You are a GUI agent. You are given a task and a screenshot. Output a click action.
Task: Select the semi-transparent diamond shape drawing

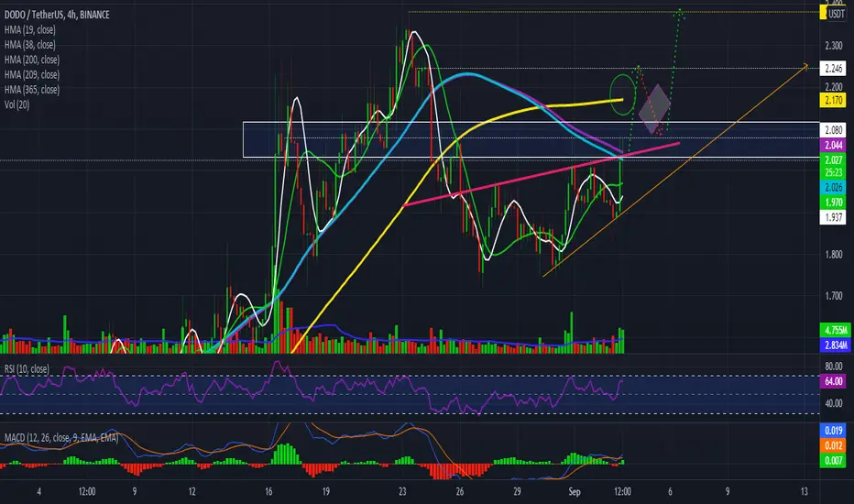tap(654, 108)
